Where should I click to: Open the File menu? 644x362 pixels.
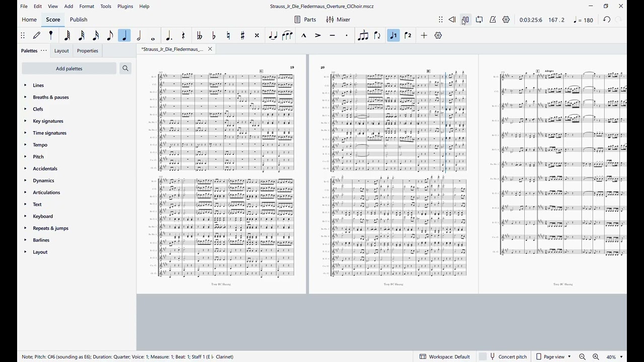(24, 7)
